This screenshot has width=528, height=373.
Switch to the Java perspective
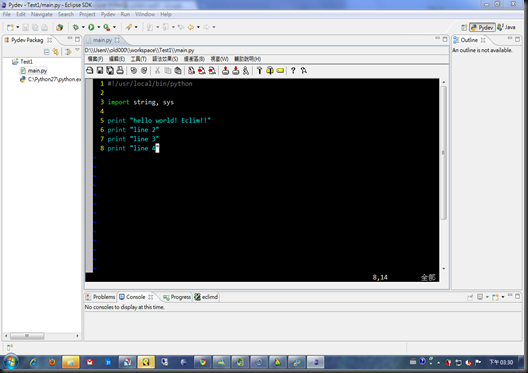coord(506,27)
